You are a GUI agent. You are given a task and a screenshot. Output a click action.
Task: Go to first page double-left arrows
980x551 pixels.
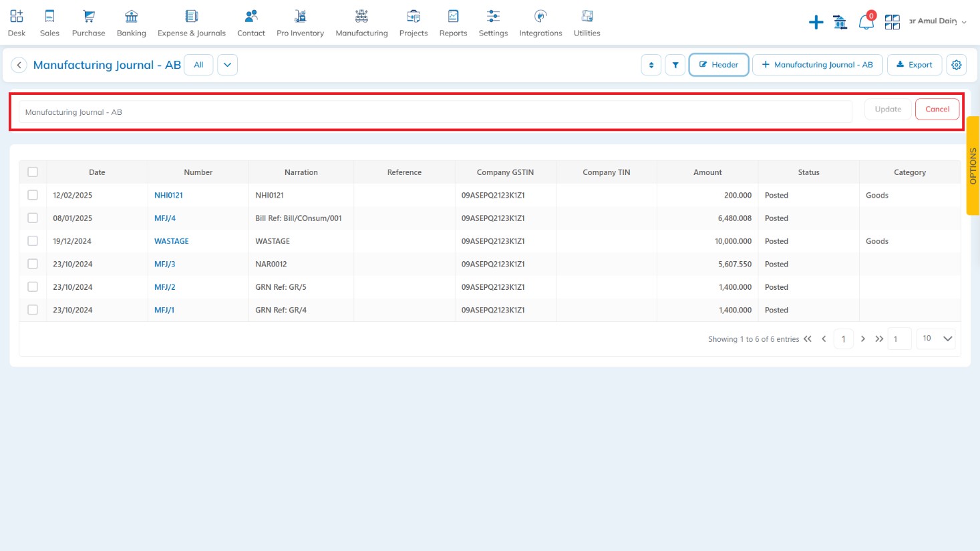pos(808,339)
